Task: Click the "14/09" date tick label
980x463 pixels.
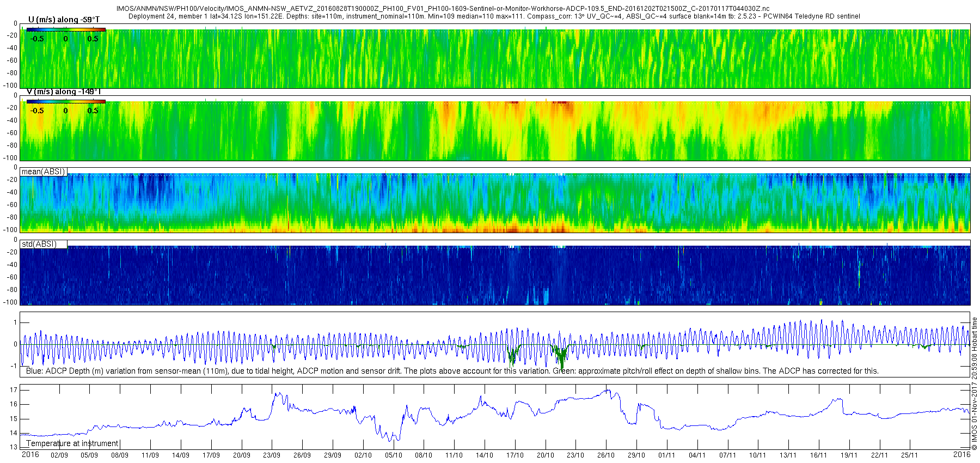Action: tap(181, 455)
